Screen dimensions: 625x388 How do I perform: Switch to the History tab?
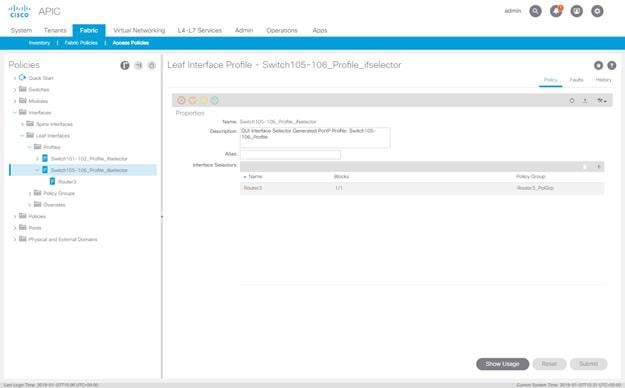click(x=603, y=80)
